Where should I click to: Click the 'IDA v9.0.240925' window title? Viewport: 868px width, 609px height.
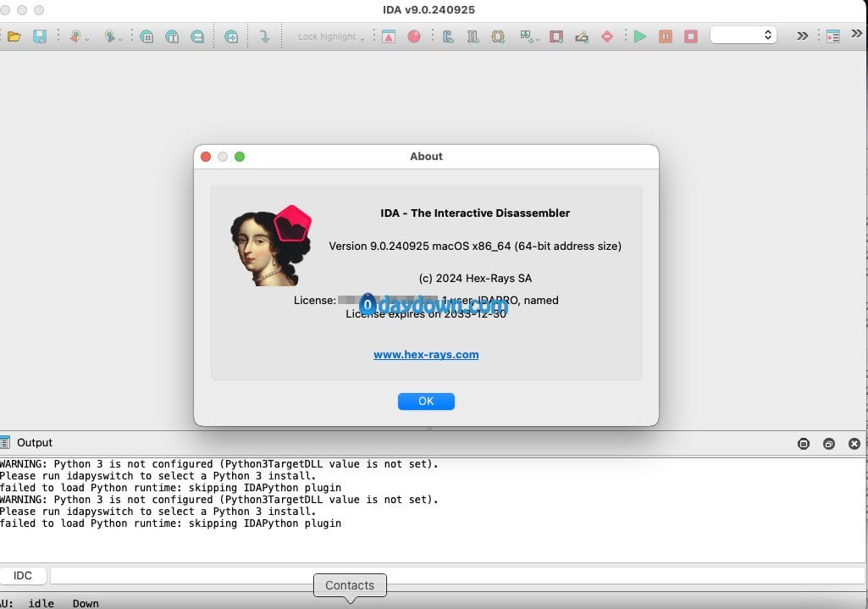pos(429,10)
